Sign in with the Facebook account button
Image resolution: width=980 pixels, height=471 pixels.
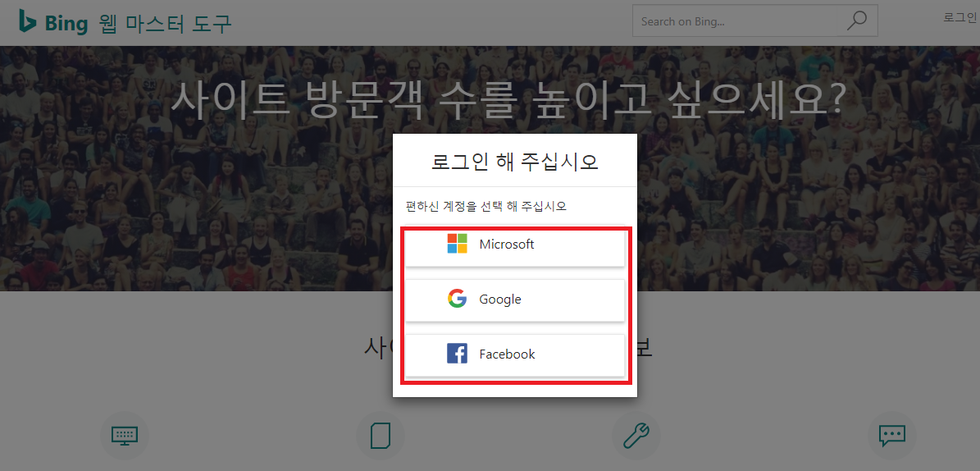pyautogui.click(x=514, y=354)
